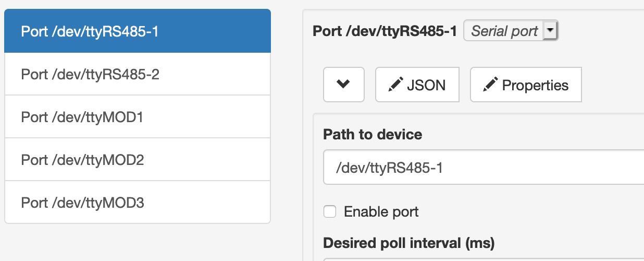Select Port /dev/ttyRS485-2 in the list
The height and width of the screenshot is (261, 644).
[138, 74]
